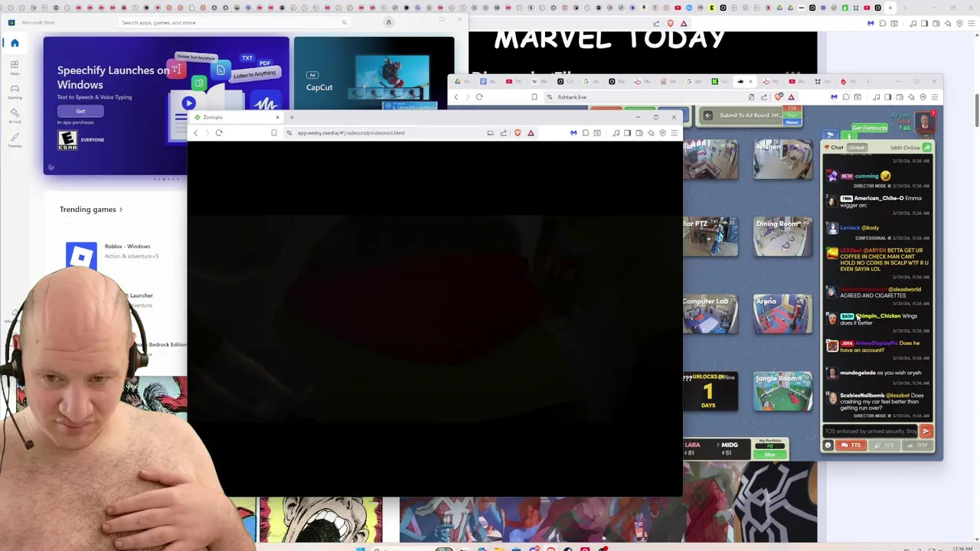Open hamburger menu in Emby browser window
980x551 pixels.
click(674, 133)
